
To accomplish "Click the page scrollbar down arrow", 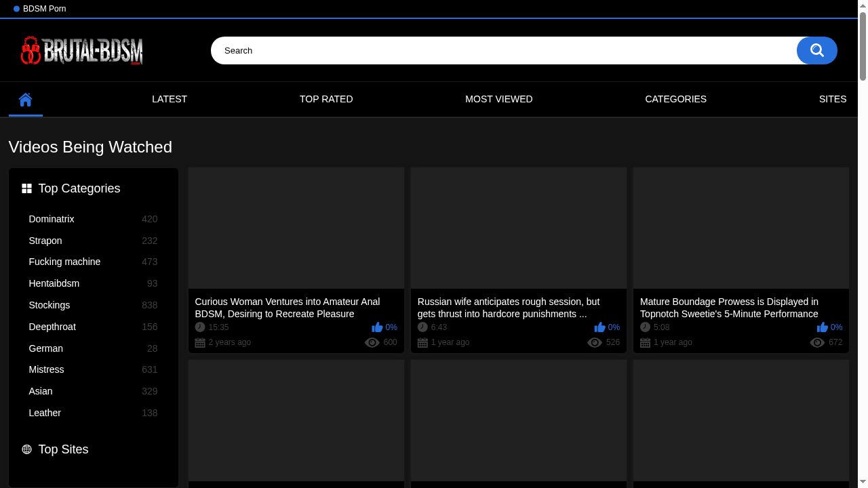I will [x=863, y=482].
